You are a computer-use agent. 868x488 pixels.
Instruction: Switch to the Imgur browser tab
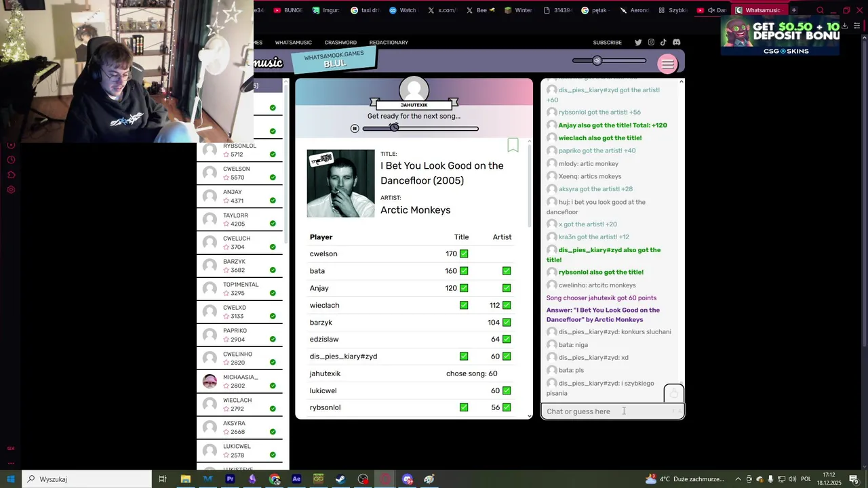pos(328,10)
